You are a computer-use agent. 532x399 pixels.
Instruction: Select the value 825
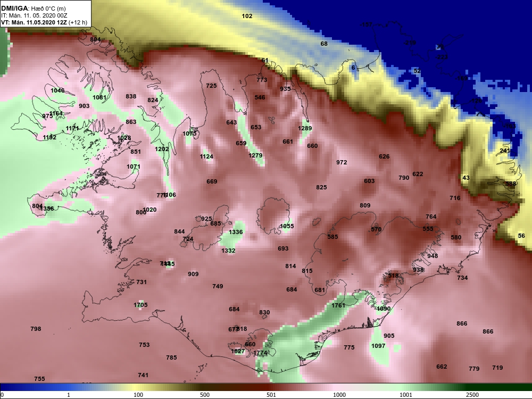321,187
